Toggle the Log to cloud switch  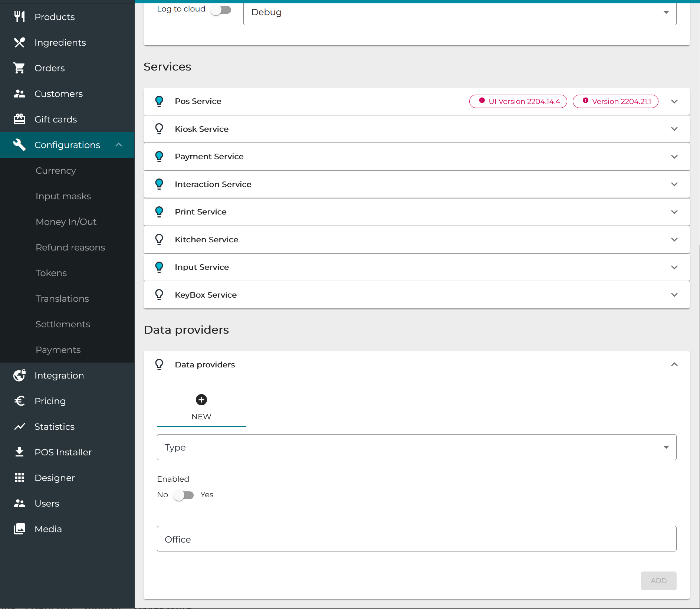click(221, 10)
